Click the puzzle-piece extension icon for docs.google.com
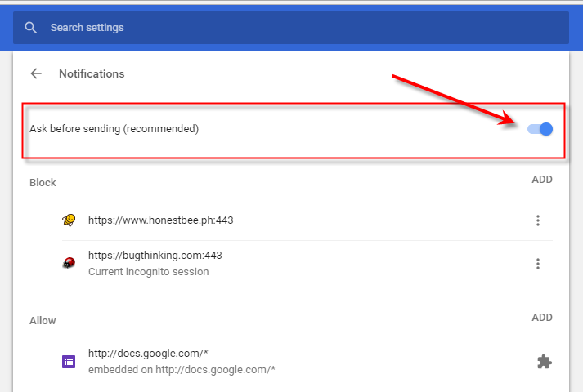This screenshot has height=392, width=583. 545,362
